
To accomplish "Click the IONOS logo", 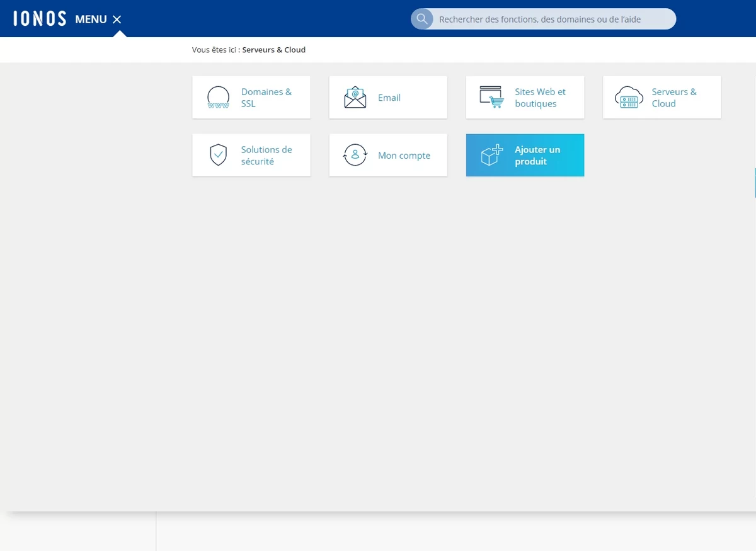I will 40,19.
